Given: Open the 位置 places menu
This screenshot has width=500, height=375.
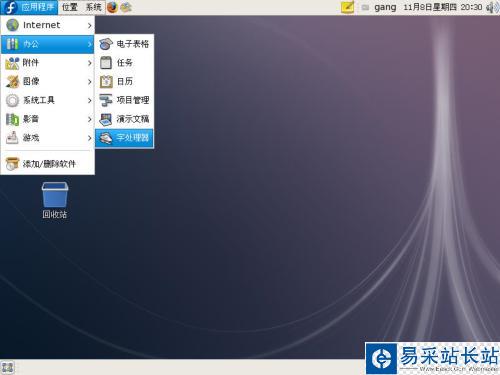Looking at the screenshot, I should 70,7.
